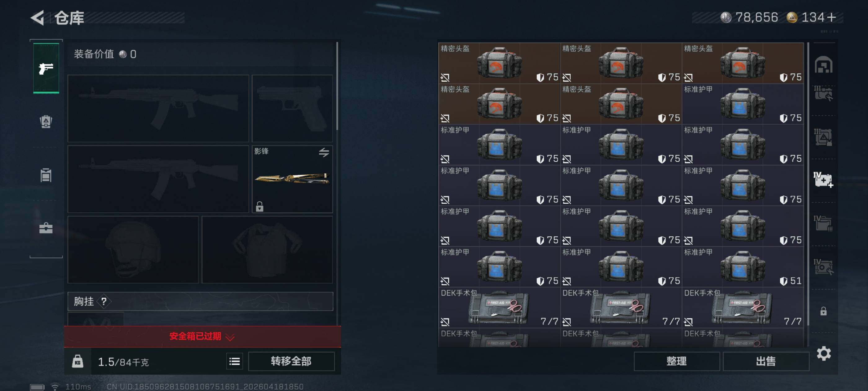The width and height of the screenshot is (868, 391).
Task: Open the list view icon beside weight
Action: [235, 362]
